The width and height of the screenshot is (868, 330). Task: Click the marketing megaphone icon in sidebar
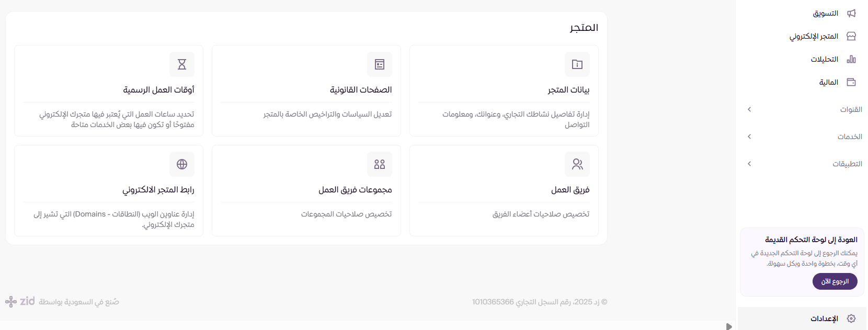point(851,14)
